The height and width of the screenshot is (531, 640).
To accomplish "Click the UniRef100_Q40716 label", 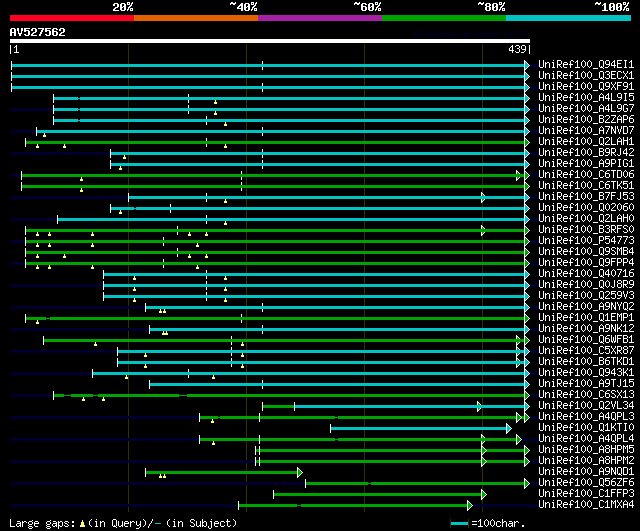I will pyautogui.click(x=586, y=274).
